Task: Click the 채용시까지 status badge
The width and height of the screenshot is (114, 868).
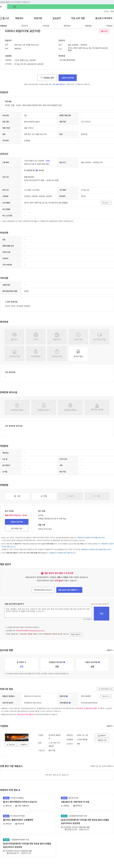Action: pyautogui.click(x=104, y=31)
